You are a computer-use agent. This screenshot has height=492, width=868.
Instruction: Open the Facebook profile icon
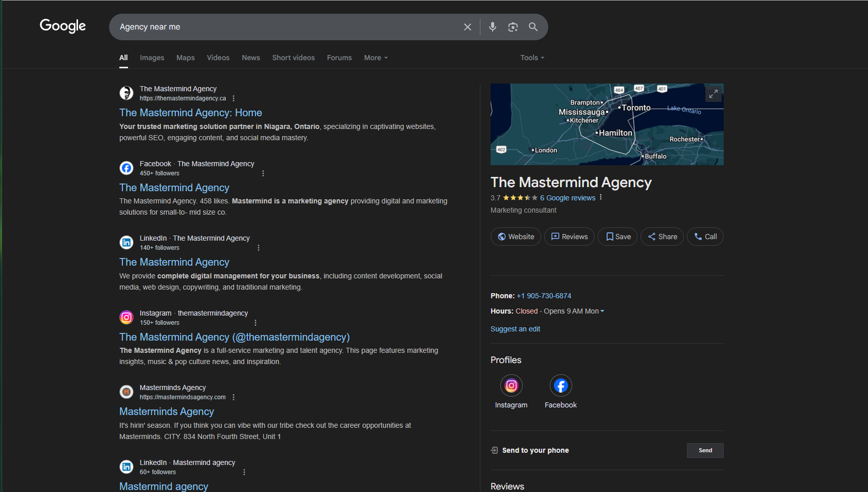coord(560,386)
